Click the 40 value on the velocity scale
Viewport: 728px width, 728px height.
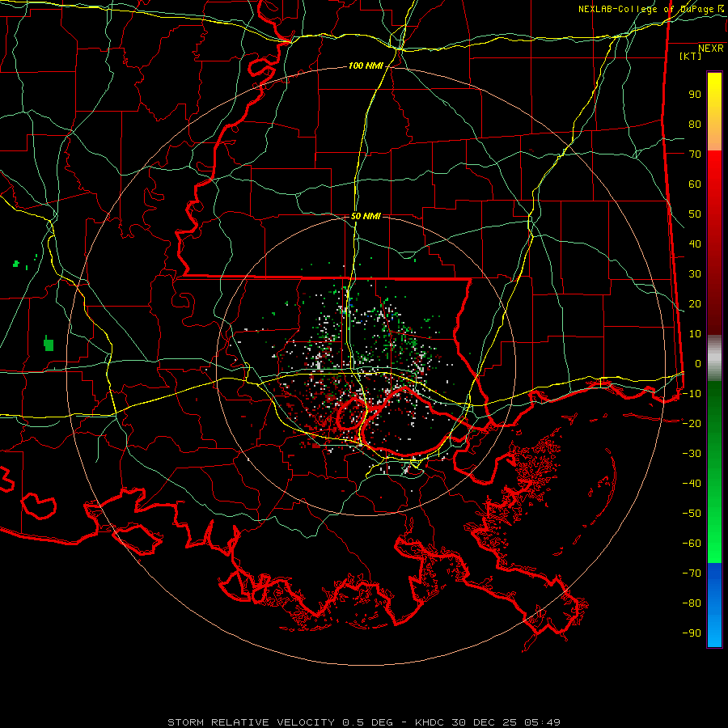pyautogui.click(x=695, y=244)
